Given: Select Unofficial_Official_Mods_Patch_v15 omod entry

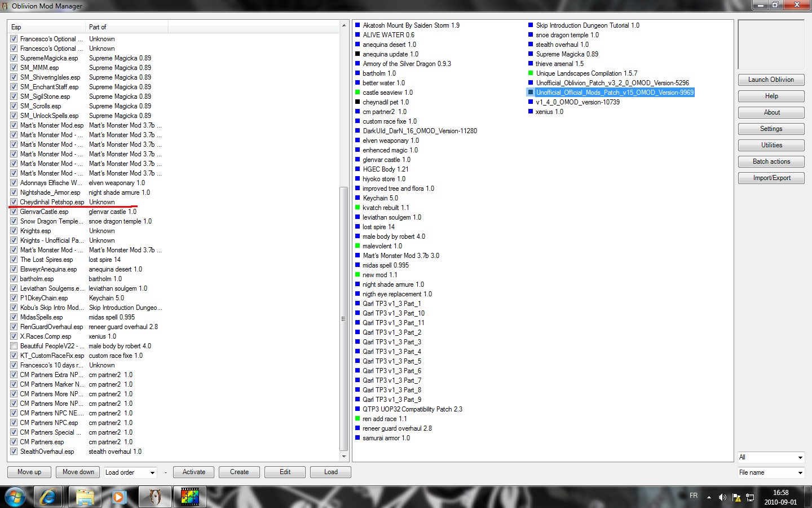Looking at the screenshot, I should [x=615, y=93].
